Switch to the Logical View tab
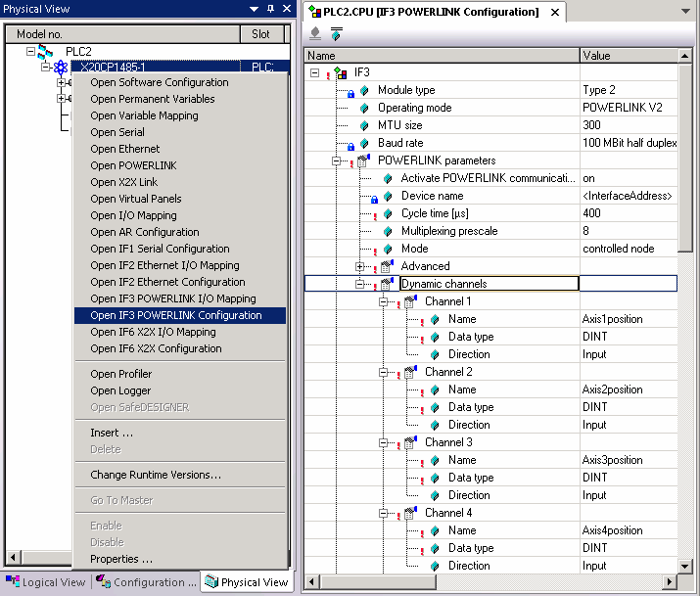700x596 pixels. tap(46, 582)
